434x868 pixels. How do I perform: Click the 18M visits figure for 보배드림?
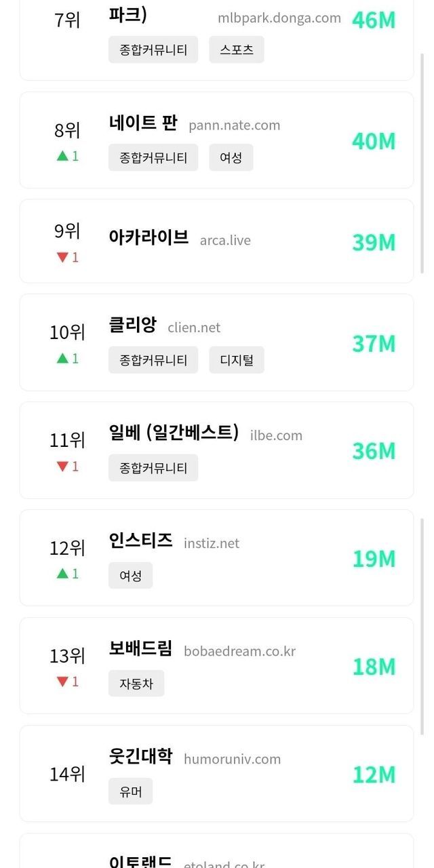(x=374, y=667)
